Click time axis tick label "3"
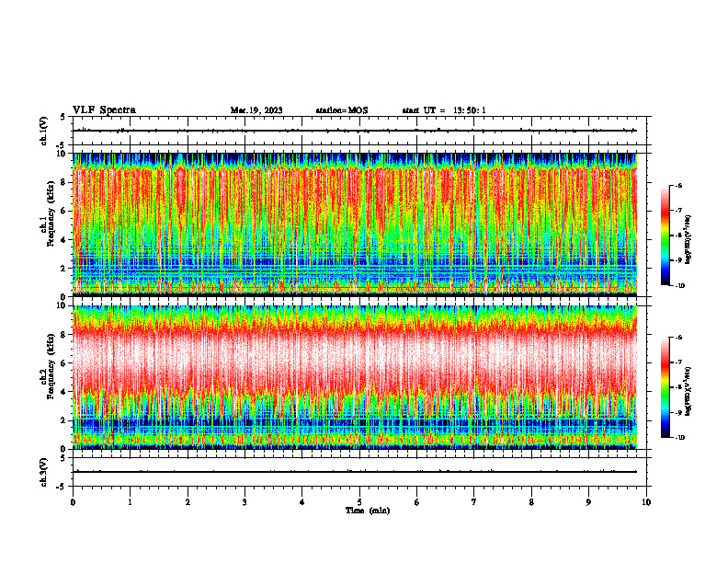The width and height of the screenshot is (728, 563). (x=245, y=502)
